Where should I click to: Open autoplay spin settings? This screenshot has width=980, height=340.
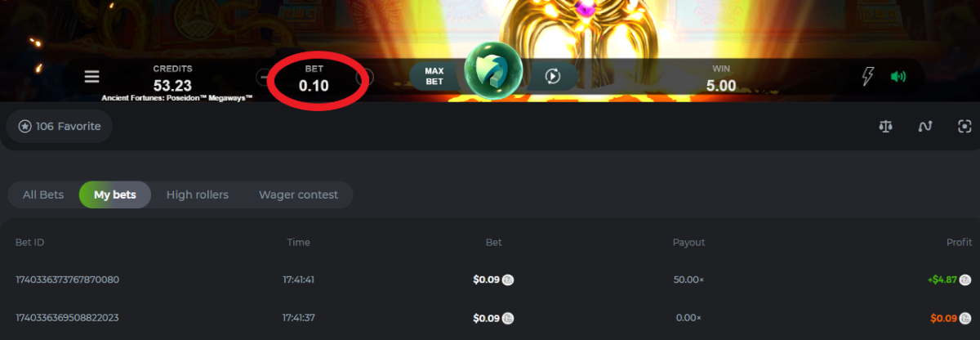pos(552,77)
